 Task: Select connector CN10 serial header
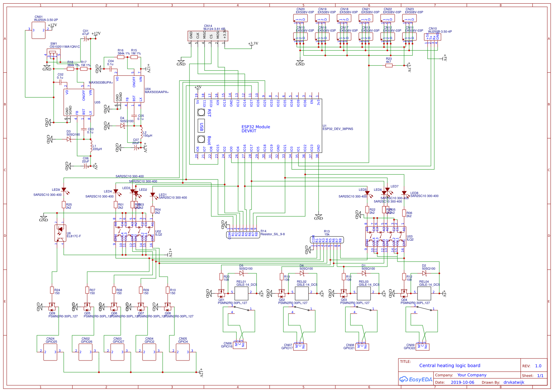point(433,37)
